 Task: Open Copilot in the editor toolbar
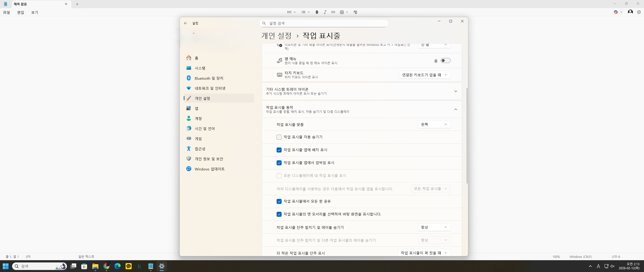pyautogui.click(x=616, y=12)
